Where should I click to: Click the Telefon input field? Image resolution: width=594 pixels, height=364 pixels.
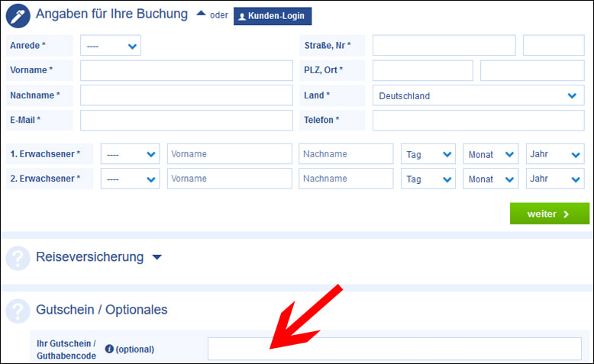pyautogui.click(x=479, y=121)
